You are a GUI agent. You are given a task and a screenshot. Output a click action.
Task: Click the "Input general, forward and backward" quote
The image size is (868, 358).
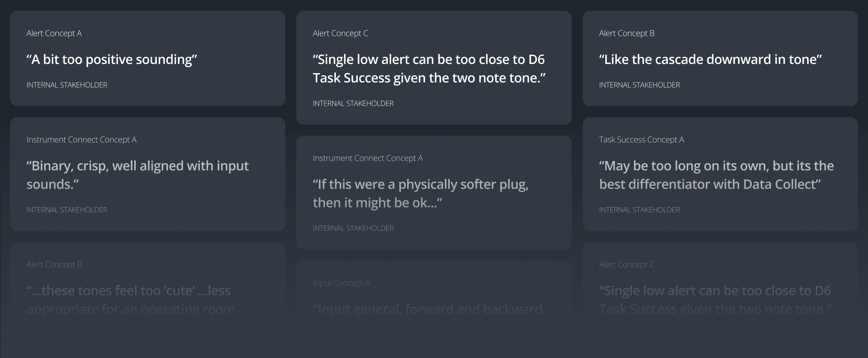click(x=427, y=309)
